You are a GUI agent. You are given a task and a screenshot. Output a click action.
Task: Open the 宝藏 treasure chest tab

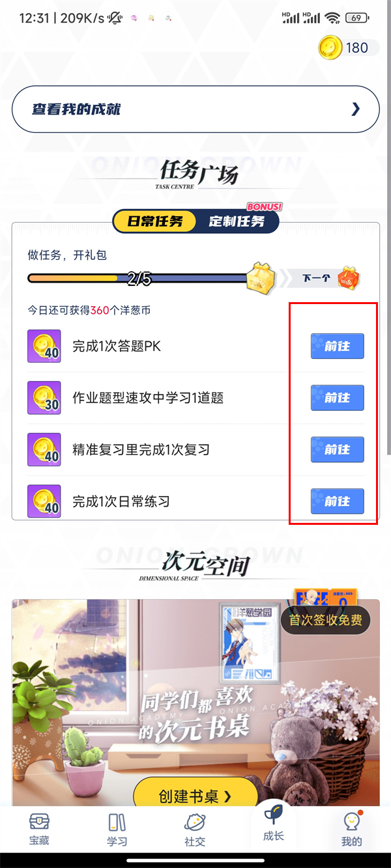pyautogui.click(x=39, y=822)
